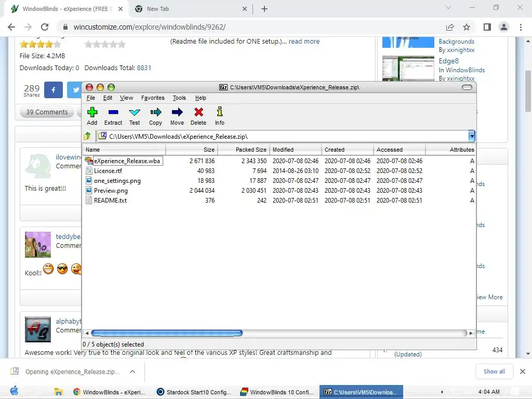Click the share page icon in address bar
Image resolution: width=532 pixels, height=399 pixels.
pyautogui.click(x=450, y=27)
